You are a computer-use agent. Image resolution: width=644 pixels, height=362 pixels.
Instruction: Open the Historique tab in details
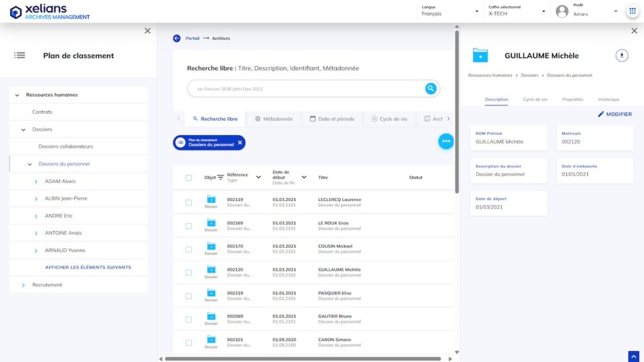pyautogui.click(x=608, y=99)
